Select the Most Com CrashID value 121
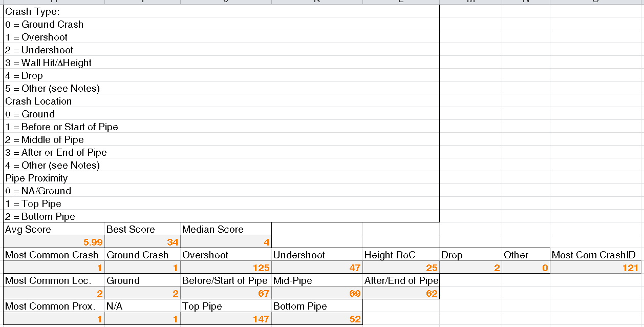 coord(596,268)
